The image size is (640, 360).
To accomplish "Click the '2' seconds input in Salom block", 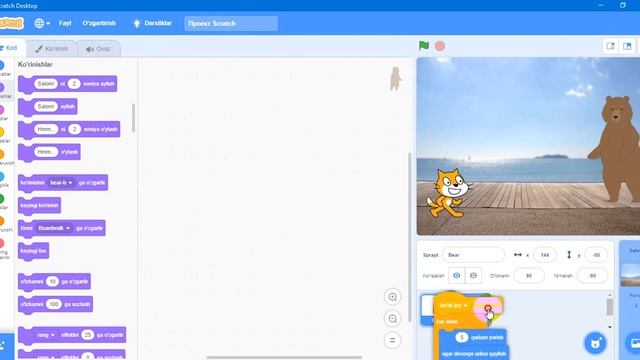I will [x=74, y=84].
